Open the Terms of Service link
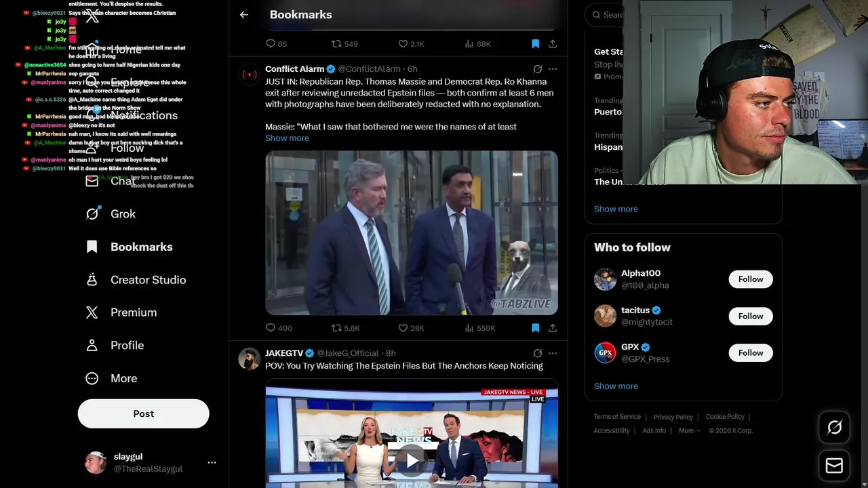Screen dimensions: 868x488 click(x=617, y=417)
